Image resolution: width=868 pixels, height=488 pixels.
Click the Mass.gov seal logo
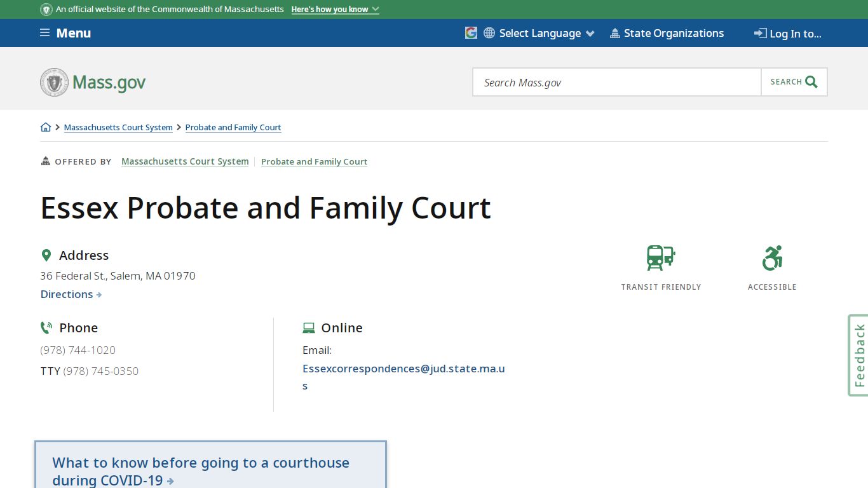pos(54,83)
